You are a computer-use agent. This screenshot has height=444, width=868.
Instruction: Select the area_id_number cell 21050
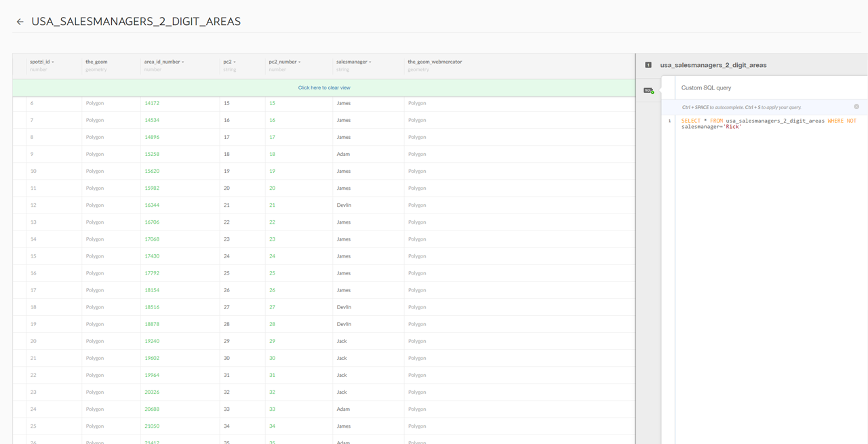pos(152,426)
